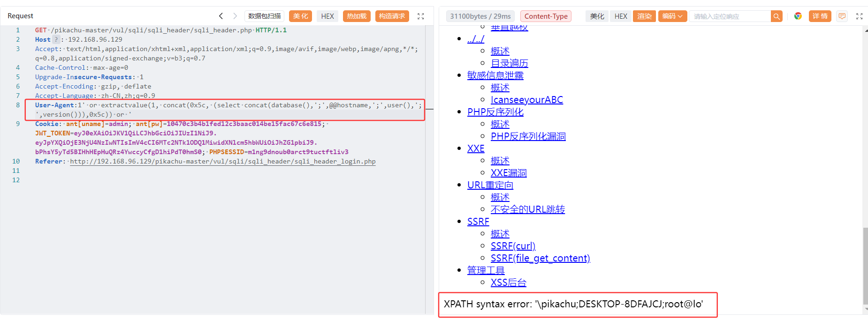
Task: Open the ../../ link
Action: click(476, 39)
